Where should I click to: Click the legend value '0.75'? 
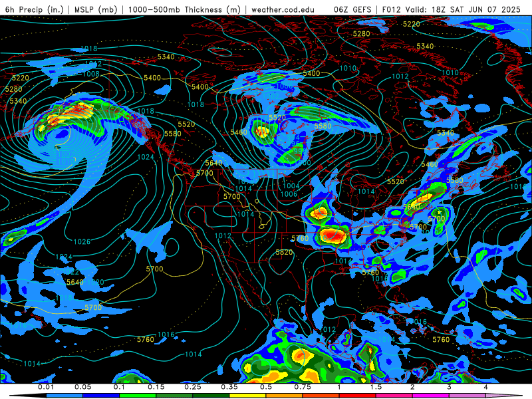point(303,387)
